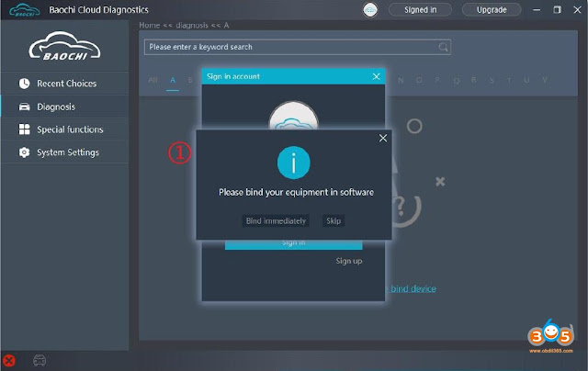Click the keyword search field

pyautogui.click(x=298, y=47)
